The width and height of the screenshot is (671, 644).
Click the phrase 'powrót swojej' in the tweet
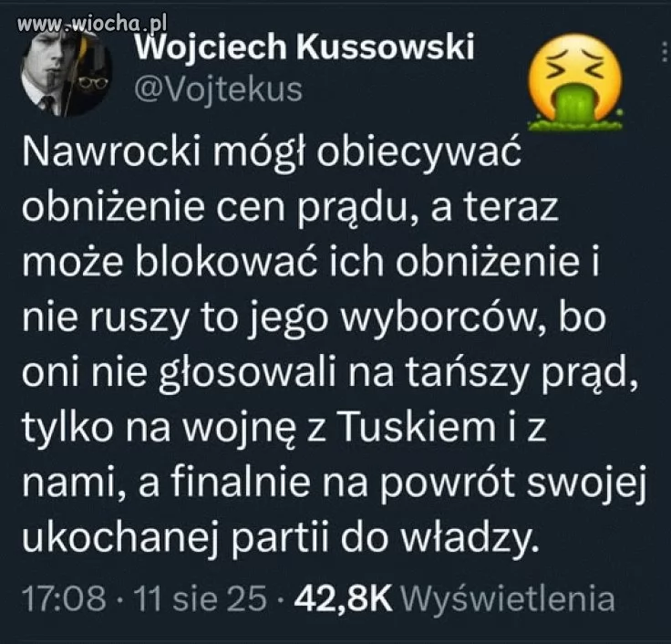(x=512, y=483)
